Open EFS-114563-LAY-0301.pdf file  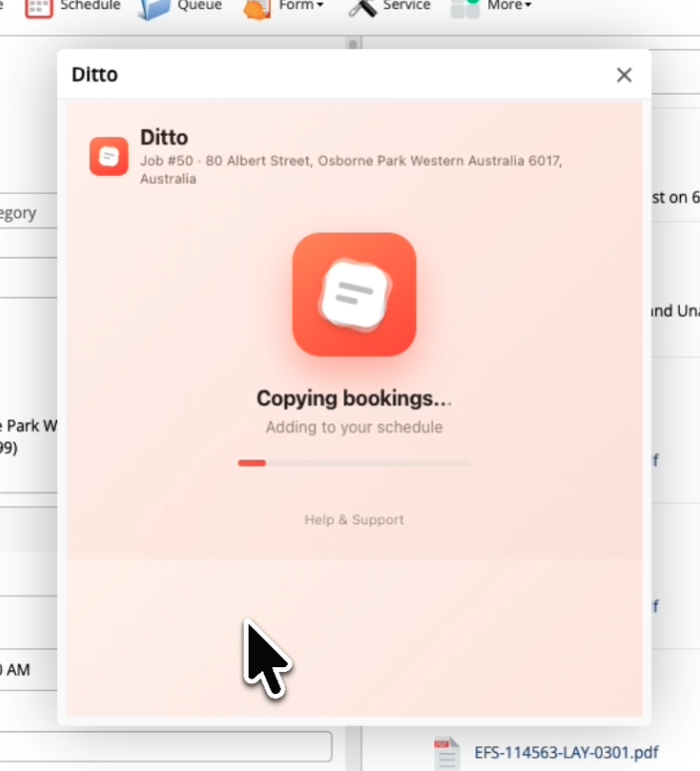pos(566,753)
